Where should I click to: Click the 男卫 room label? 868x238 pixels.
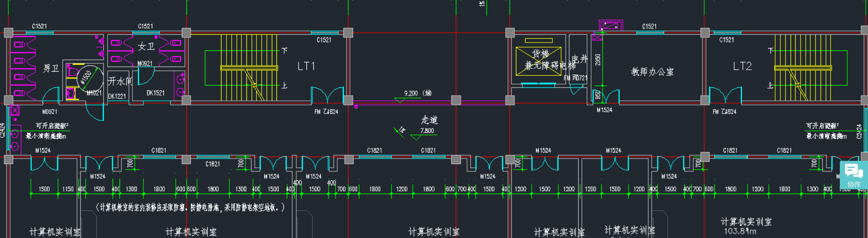click(51, 68)
